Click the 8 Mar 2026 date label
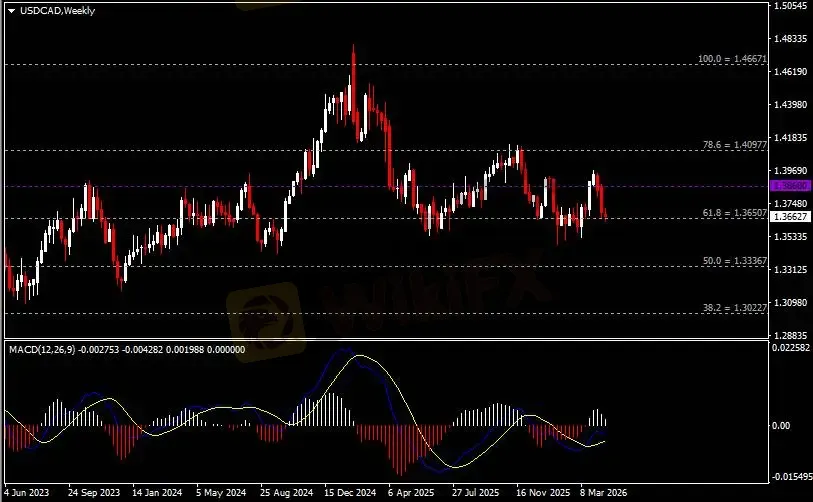813x502 pixels. click(x=604, y=492)
